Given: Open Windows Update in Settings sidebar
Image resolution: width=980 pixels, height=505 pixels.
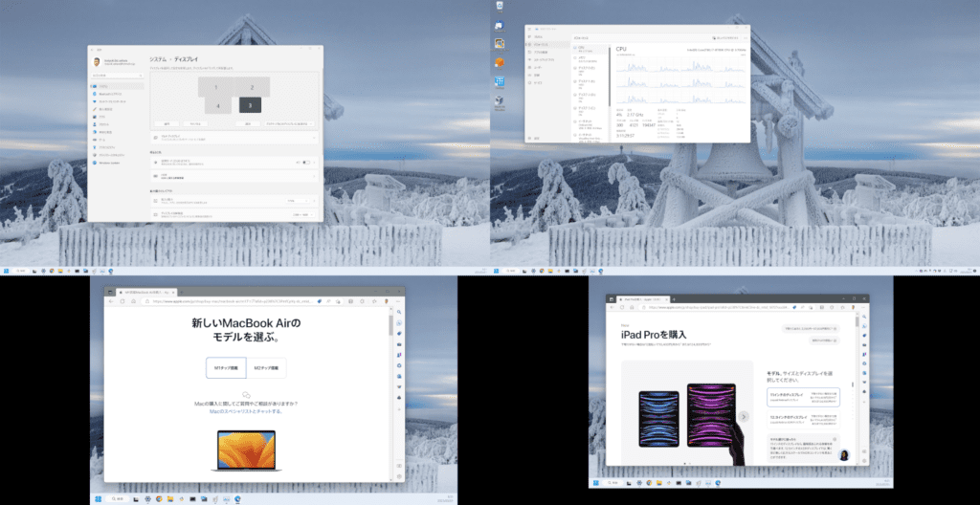Looking at the screenshot, I should 117,163.
